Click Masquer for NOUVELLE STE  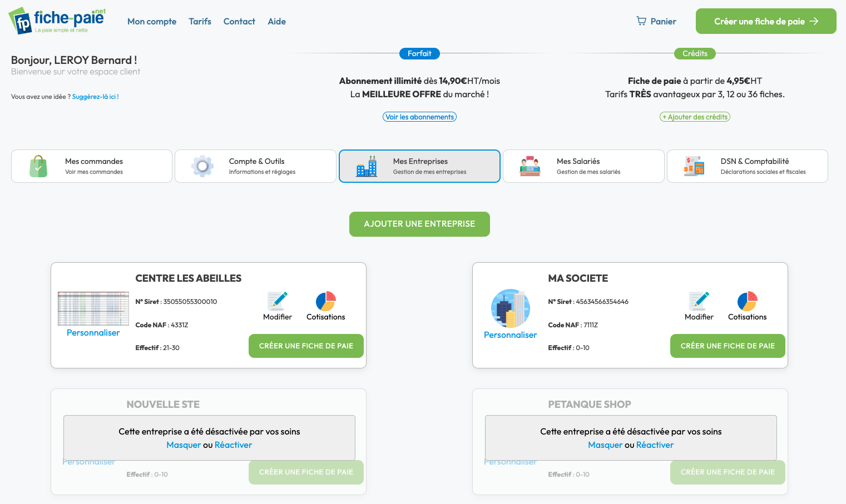[184, 445]
